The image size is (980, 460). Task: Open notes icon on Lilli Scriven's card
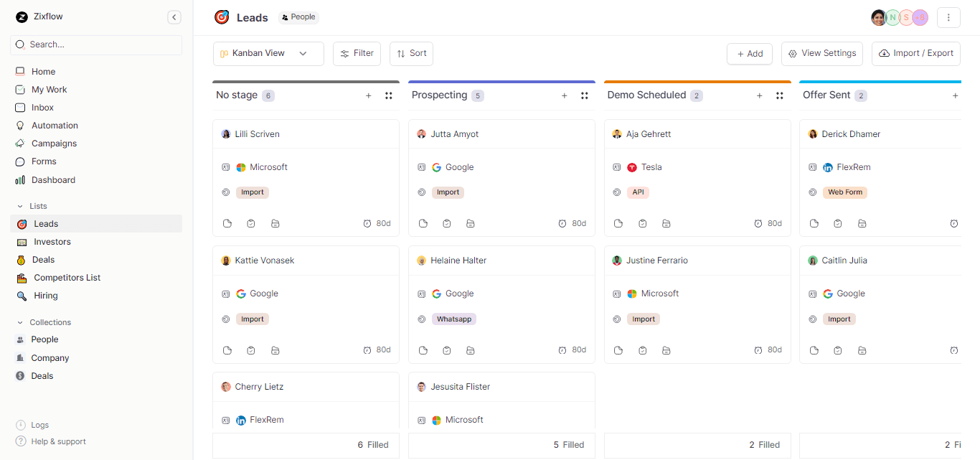click(227, 223)
